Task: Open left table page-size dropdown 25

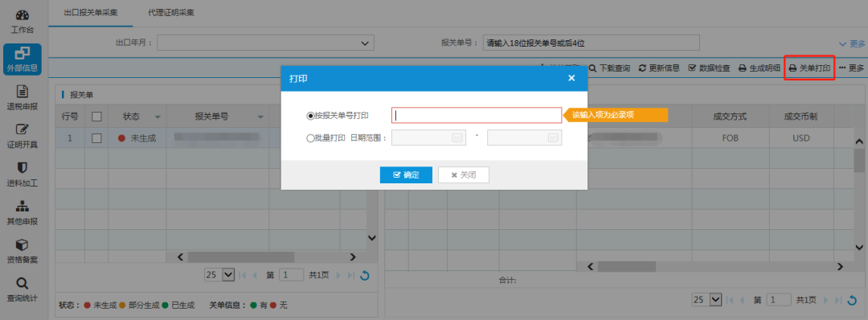Action: point(219,275)
